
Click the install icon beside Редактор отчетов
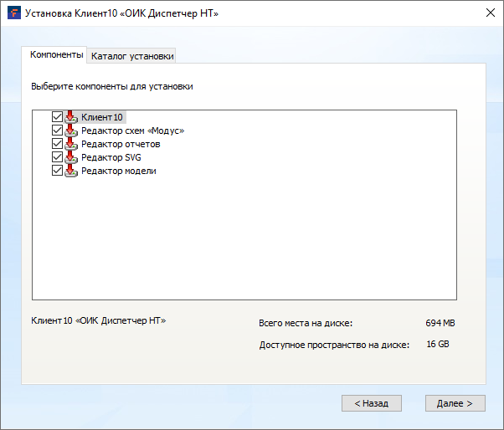click(x=71, y=144)
